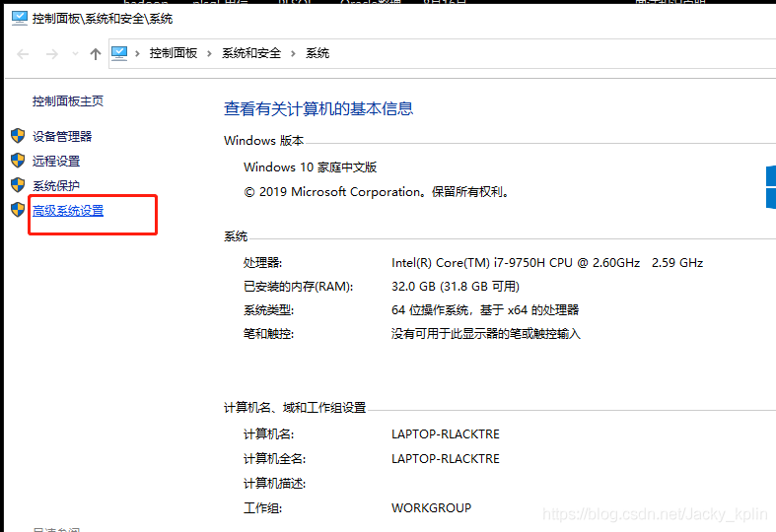Image resolution: width=776 pixels, height=532 pixels.
Task: Click the Forward arrow navigation button
Action: point(51,54)
